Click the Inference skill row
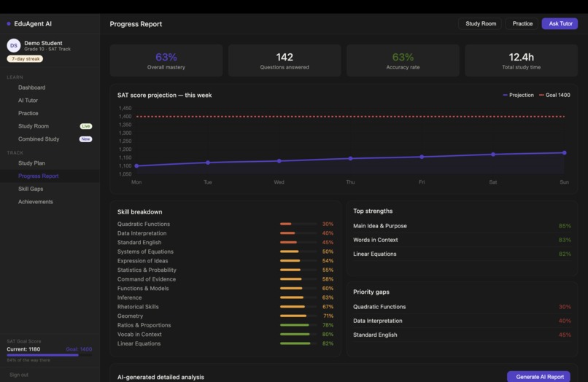Viewport: 588px width, 382px height. pos(225,297)
